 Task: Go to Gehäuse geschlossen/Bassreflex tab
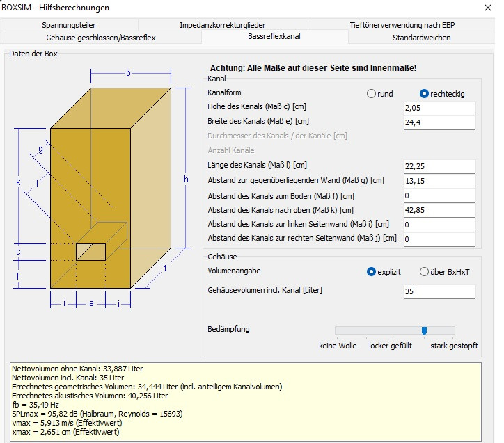[101, 38]
